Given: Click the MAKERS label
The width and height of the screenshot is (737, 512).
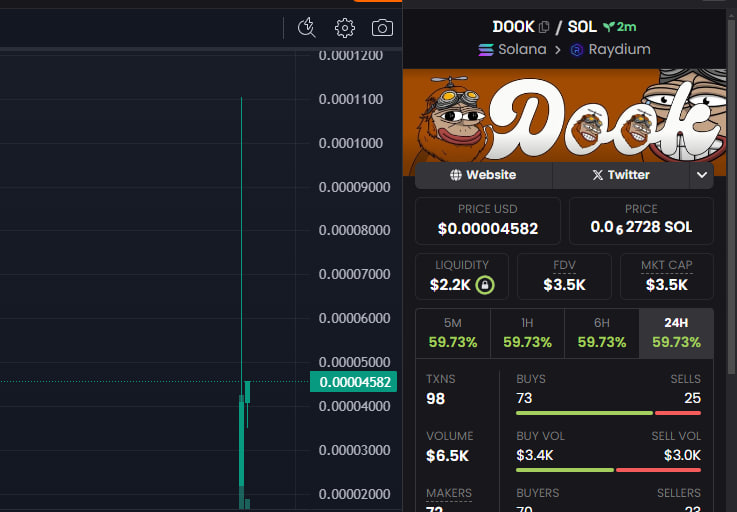Looking at the screenshot, I should [x=449, y=493].
